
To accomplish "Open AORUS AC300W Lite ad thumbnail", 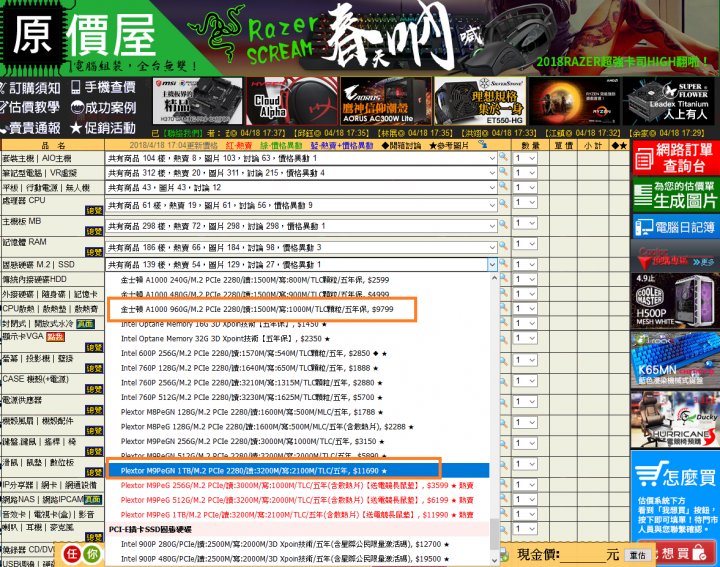I will pos(386,101).
